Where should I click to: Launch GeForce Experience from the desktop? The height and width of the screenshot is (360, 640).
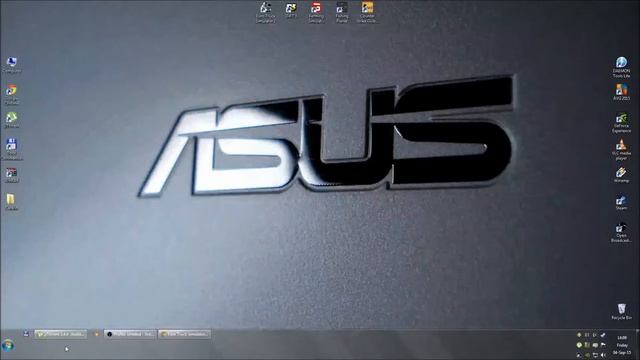[621, 123]
